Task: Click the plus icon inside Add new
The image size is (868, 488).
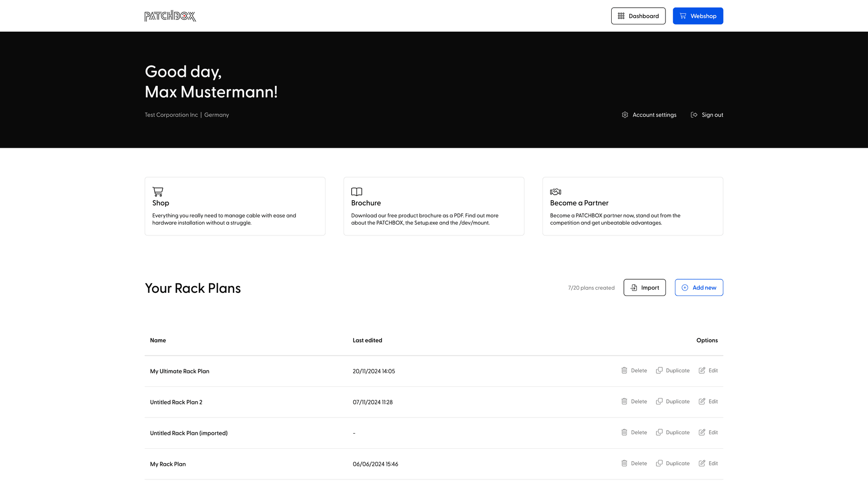Action: (x=684, y=287)
